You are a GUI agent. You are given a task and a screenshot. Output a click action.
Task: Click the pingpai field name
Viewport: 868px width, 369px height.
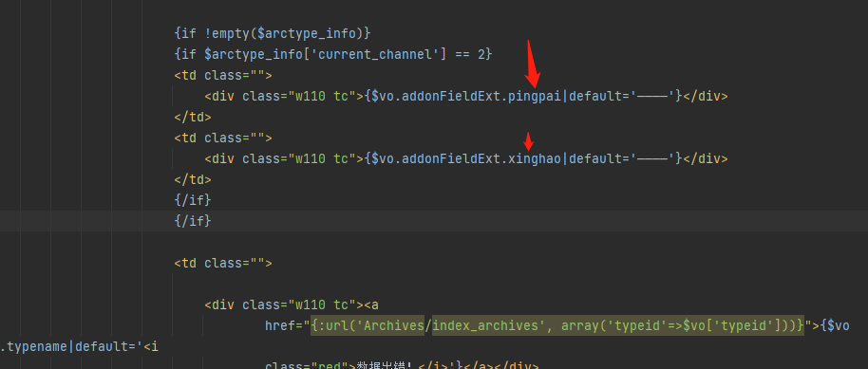coord(535,96)
